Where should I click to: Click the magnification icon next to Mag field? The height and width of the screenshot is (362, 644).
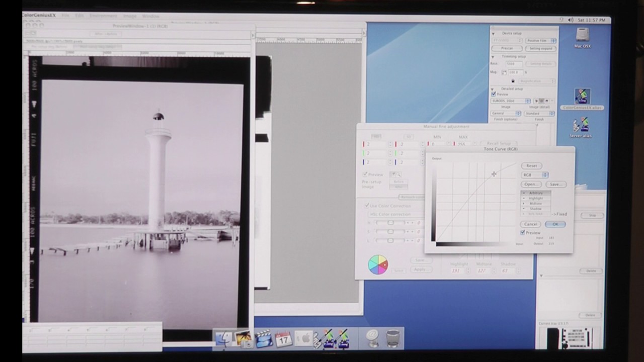pos(504,72)
